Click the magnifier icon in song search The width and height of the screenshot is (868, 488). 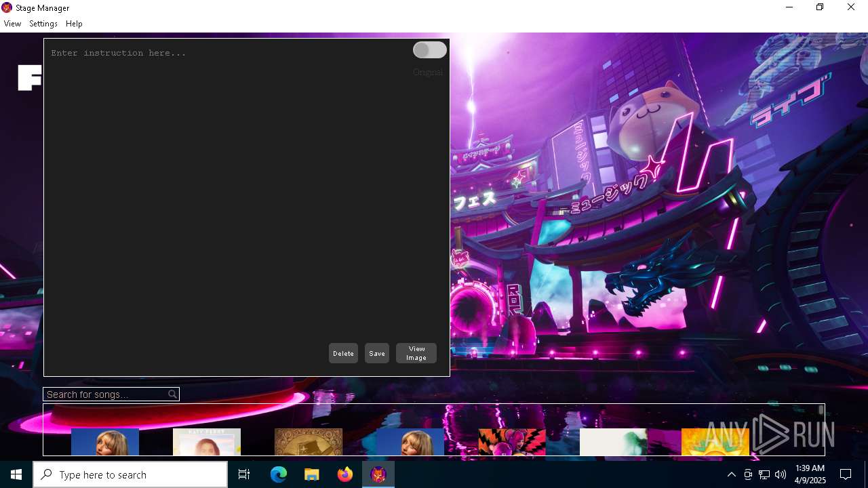pos(172,394)
